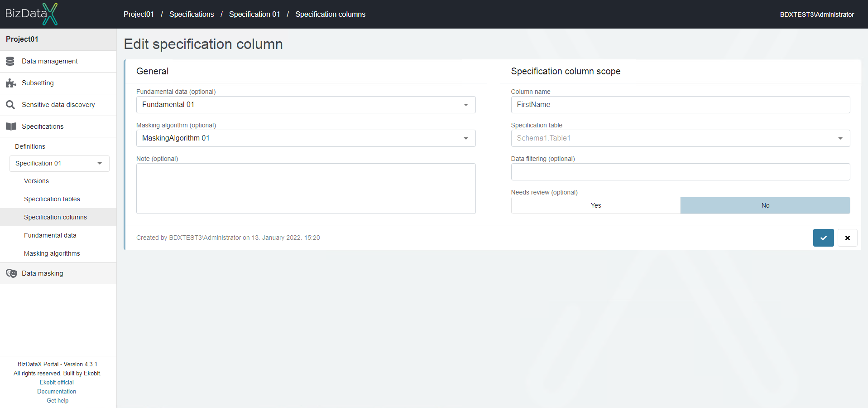Click into the Data filtering field
Viewport: 868px width, 408px height.
pos(681,172)
